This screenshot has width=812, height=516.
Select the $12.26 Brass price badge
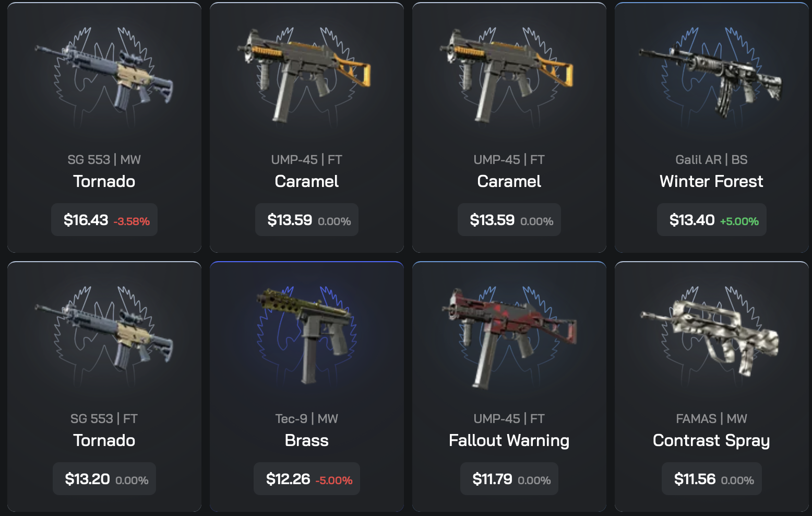[x=307, y=479]
